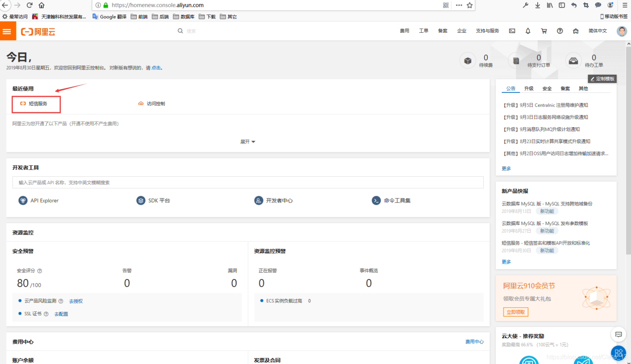Click the Aliyun logo
Screen dimensions: 631x364
tap(38, 32)
